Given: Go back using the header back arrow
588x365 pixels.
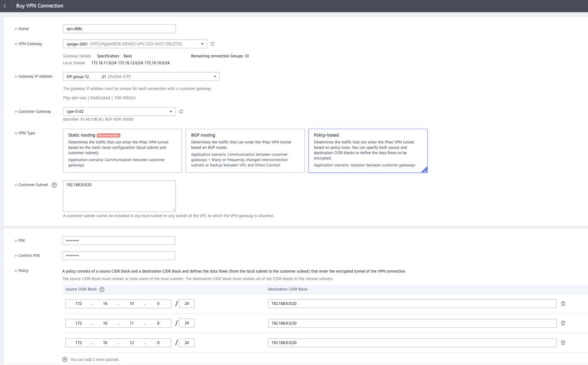Looking at the screenshot, I should pos(5,6).
